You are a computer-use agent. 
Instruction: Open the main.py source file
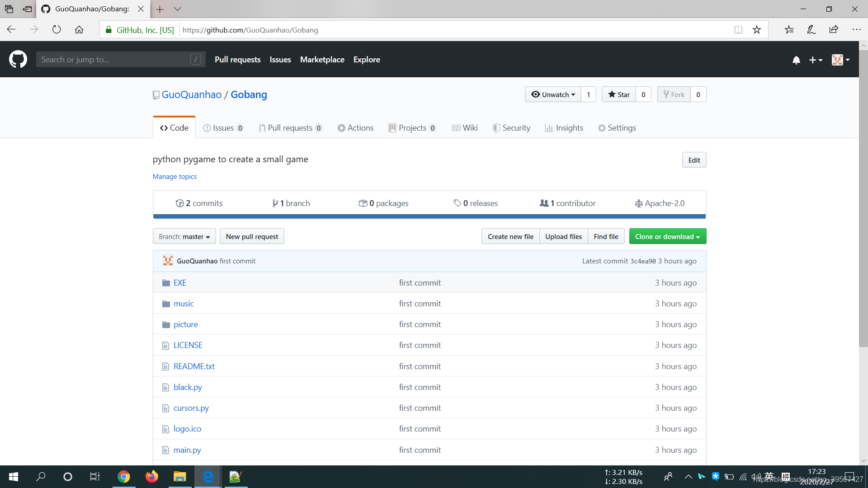coord(187,449)
